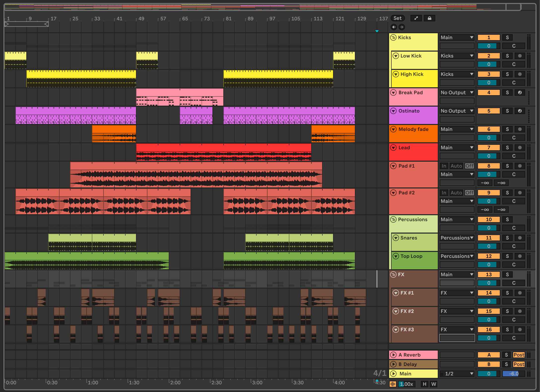Open Ostinato No Output dropdown

(457, 111)
